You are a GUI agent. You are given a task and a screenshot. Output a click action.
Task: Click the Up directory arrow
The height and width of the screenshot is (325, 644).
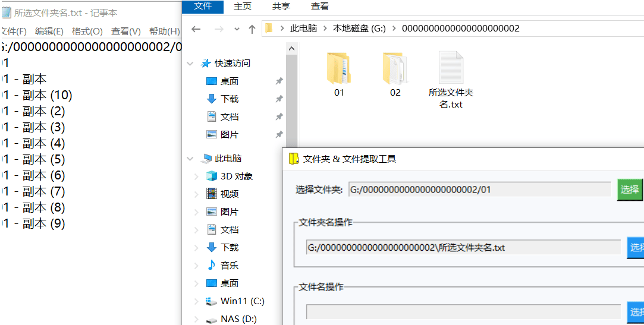pyautogui.click(x=252, y=29)
